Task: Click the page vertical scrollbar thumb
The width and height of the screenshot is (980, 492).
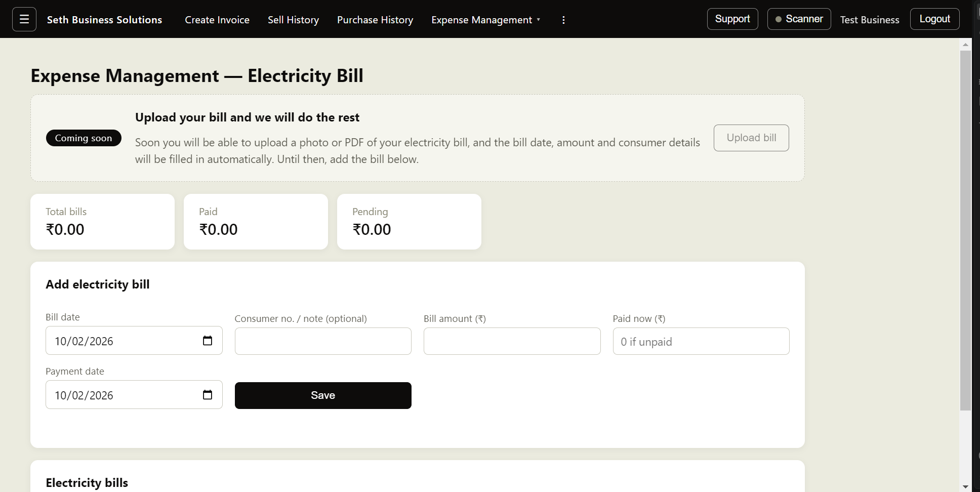Action: tap(965, 230)
